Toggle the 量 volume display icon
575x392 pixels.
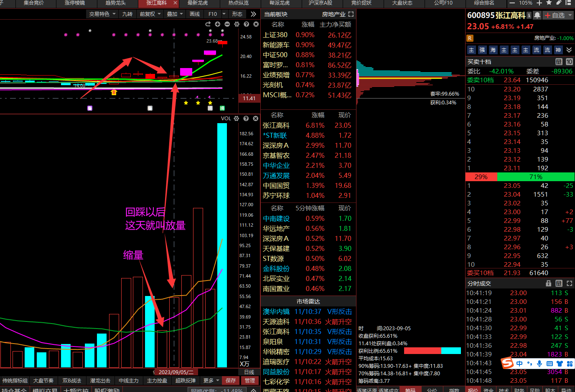[559, 62]
